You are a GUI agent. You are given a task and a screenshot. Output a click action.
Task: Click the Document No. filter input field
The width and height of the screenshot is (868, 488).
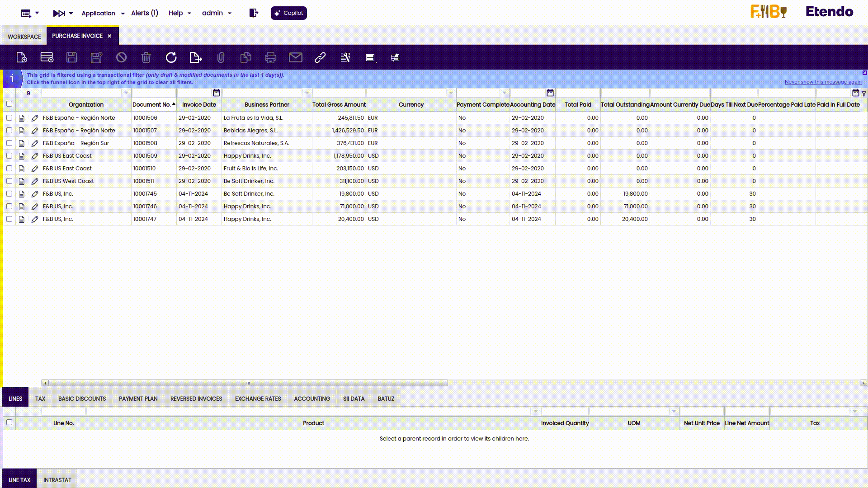coord(154,93)
